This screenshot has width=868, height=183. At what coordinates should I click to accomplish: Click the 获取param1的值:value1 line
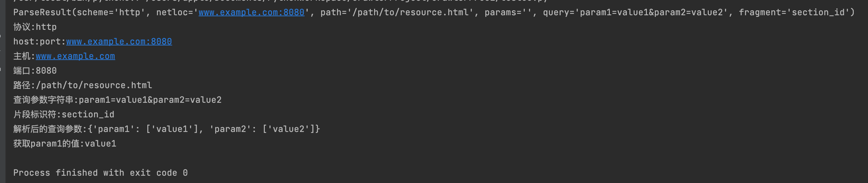point(65,144)
